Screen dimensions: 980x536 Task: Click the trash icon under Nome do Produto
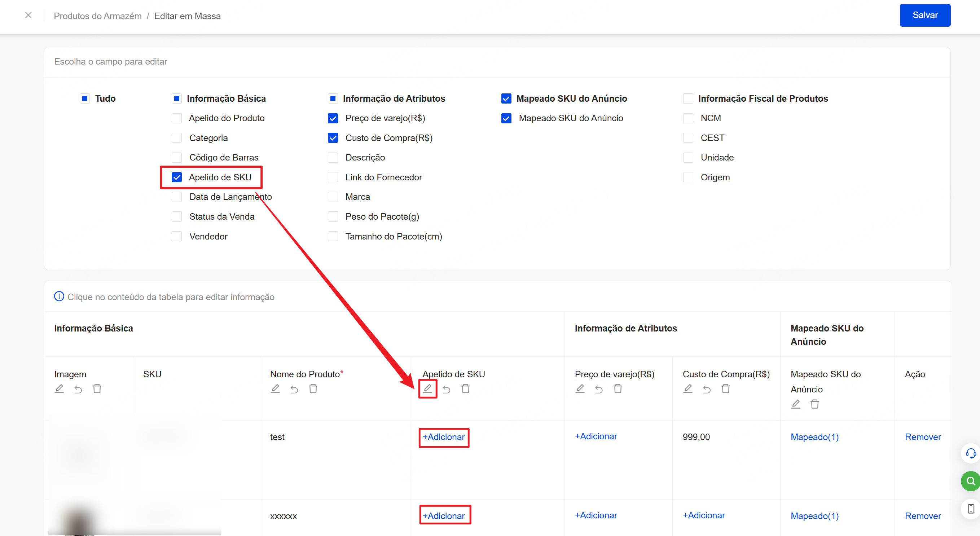click(313, 388)
